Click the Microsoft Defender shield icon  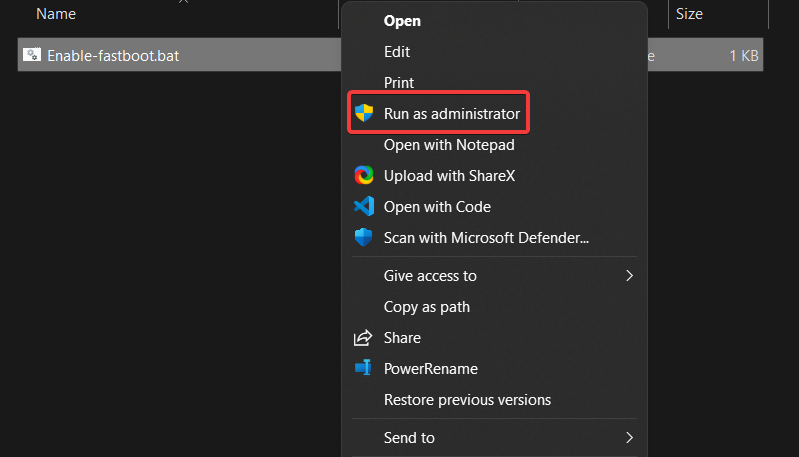364,238
